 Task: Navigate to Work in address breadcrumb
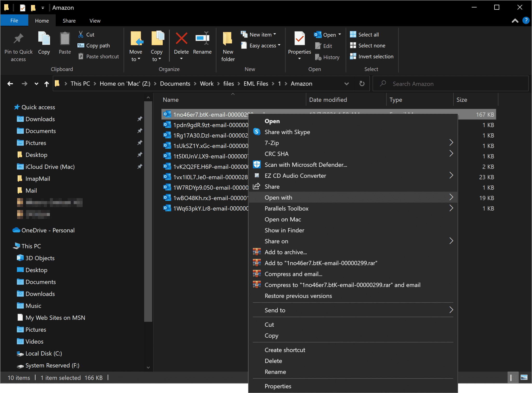[x=207, y=84]
